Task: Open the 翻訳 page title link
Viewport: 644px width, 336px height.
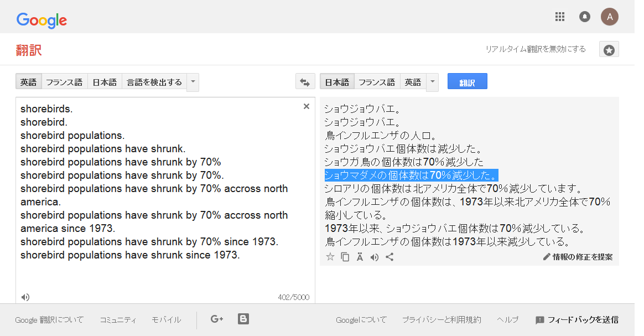Action: click(x=29, y=50)
